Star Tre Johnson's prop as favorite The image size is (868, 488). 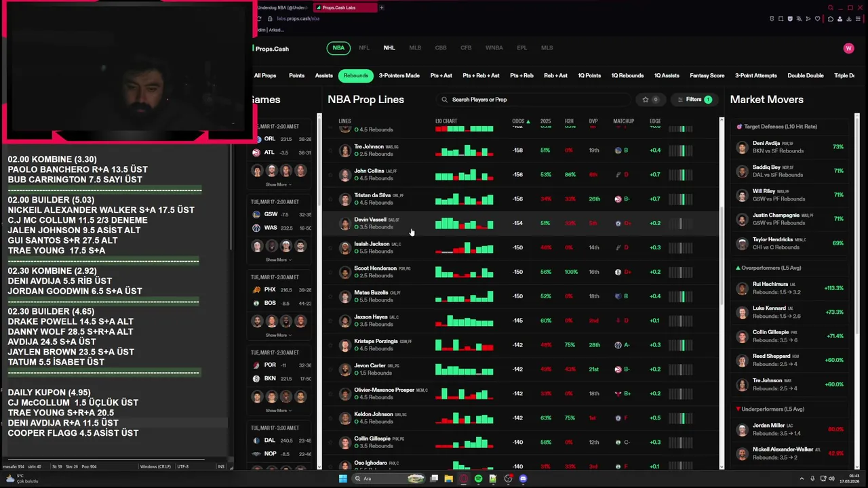pyautogui.click(x=331, y=150)
